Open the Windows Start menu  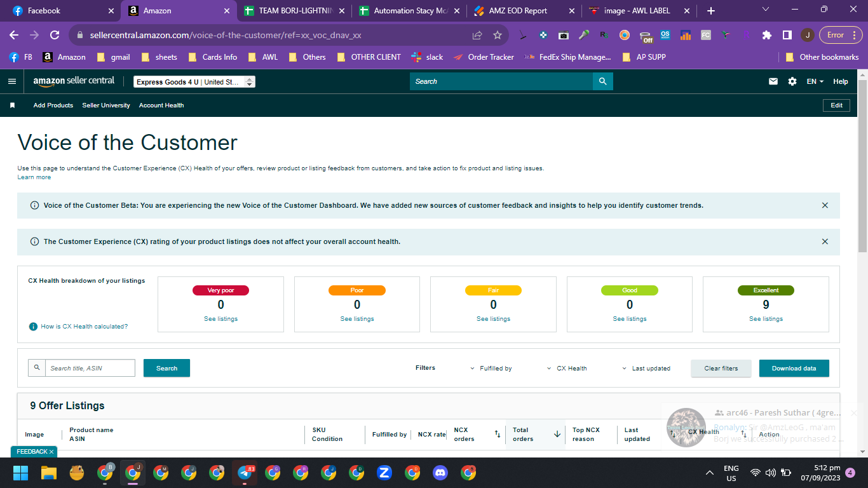[x=21, y=473]
